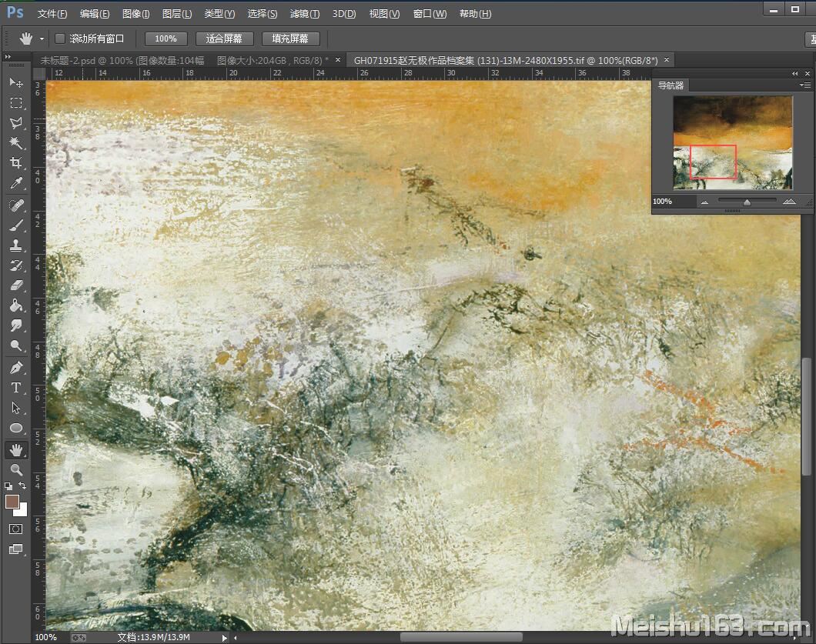Open the 窗口 menu
The width and height of the screenshot is (816, 644).
(430, 14)
